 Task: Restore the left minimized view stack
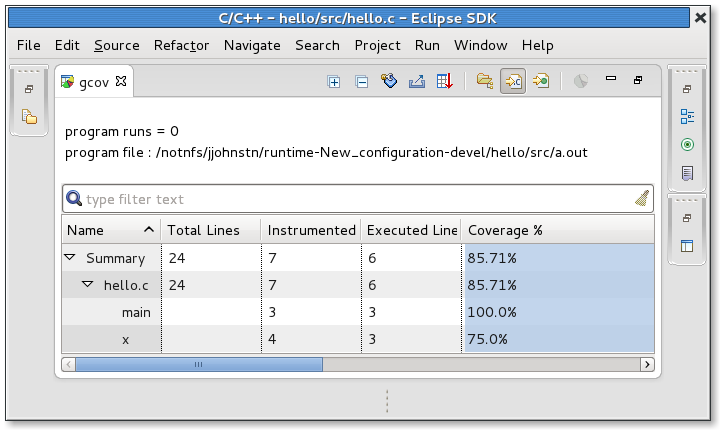tap(29, 89)
